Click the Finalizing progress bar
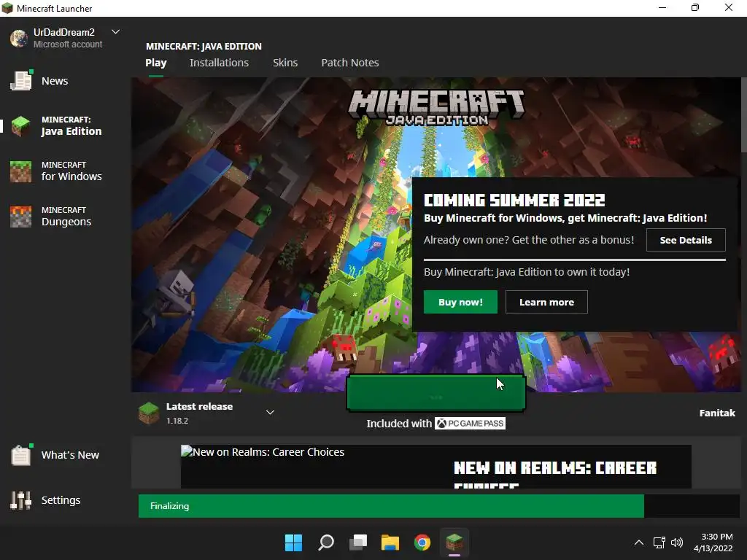The image size is (747, 560). [x=438, y=506]
